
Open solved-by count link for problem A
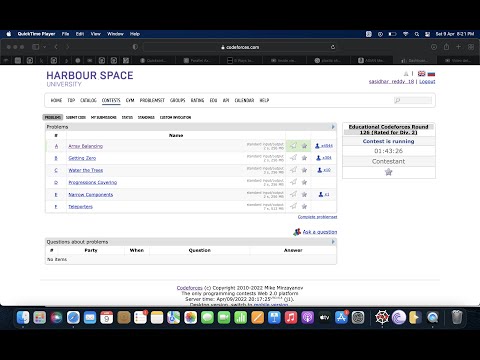click(x=324, y=146)
